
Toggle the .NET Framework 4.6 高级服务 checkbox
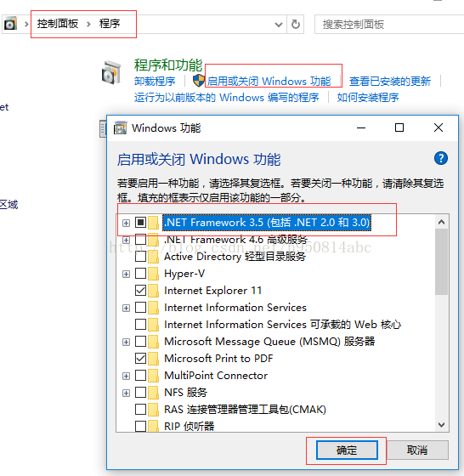click(x=140, y=239)
